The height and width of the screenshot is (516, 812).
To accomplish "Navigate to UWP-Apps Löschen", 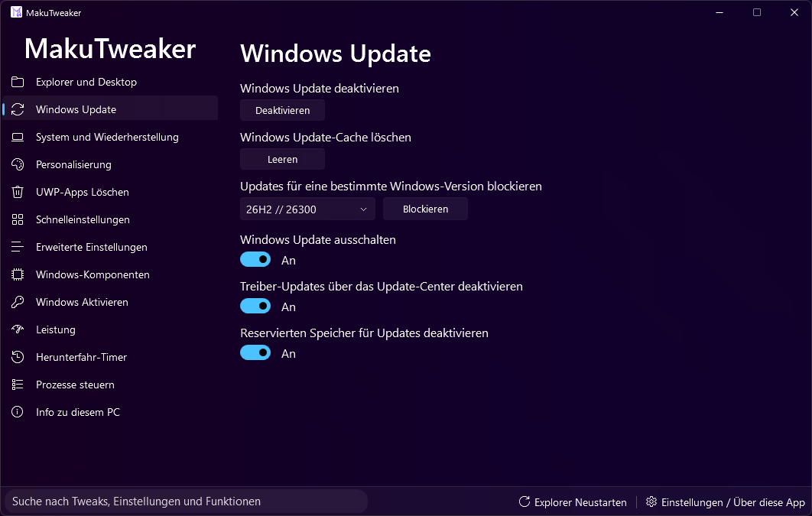I will [110, 192].
